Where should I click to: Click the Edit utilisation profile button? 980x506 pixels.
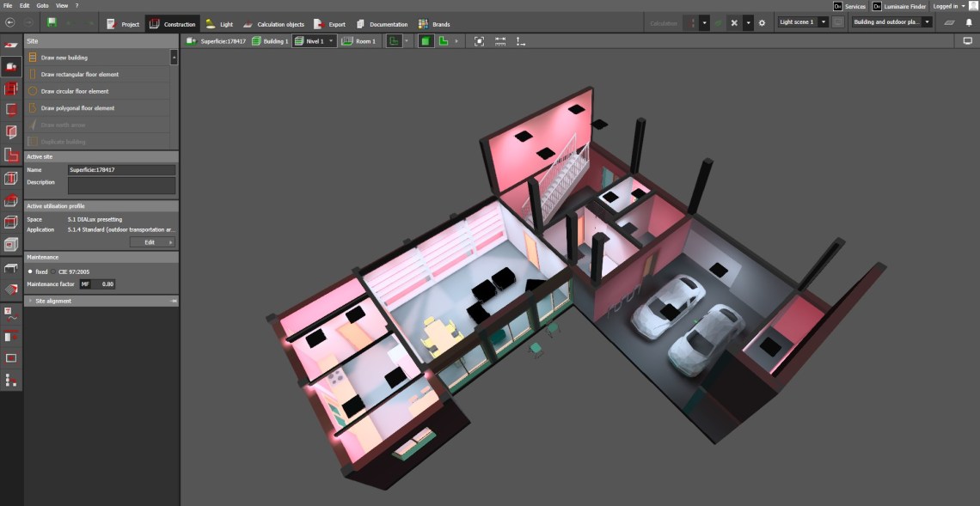152,242
